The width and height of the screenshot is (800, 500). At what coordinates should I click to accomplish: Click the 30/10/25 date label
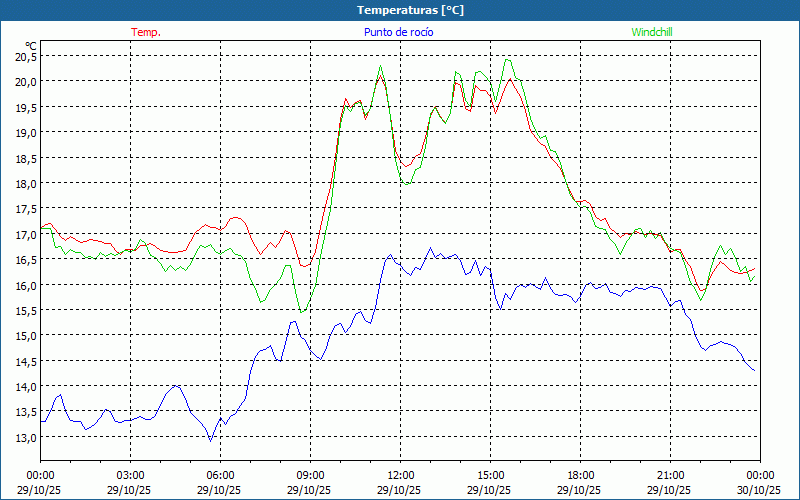pyautogui.click(x=760, y=490)
